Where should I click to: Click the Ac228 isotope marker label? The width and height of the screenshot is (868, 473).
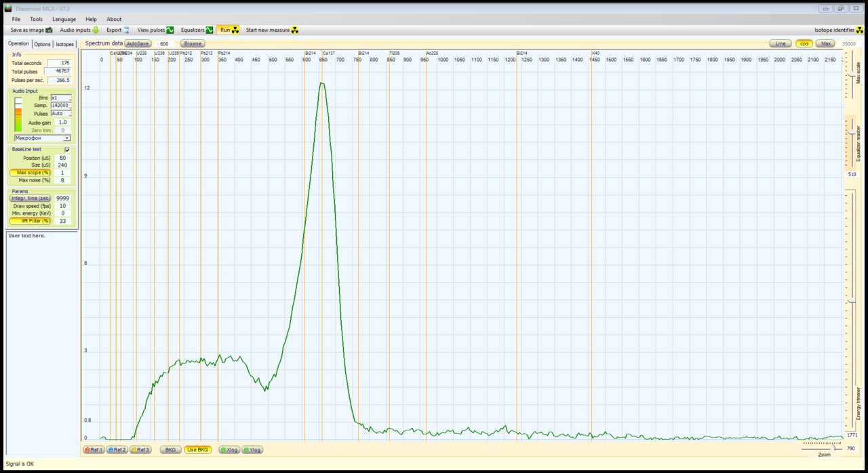[x=433, y=53]
